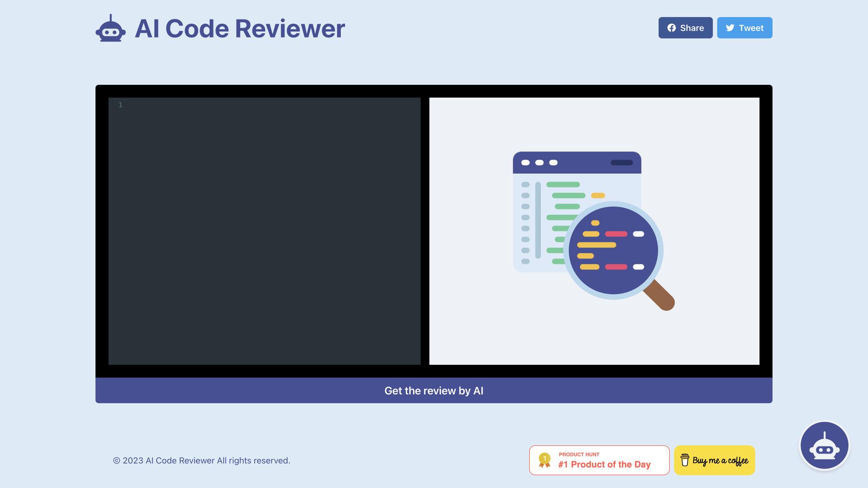The height and width of the screenshot is (488, 868).
Task: Click Tweet to share on Twitter
Action: point(744,28)
